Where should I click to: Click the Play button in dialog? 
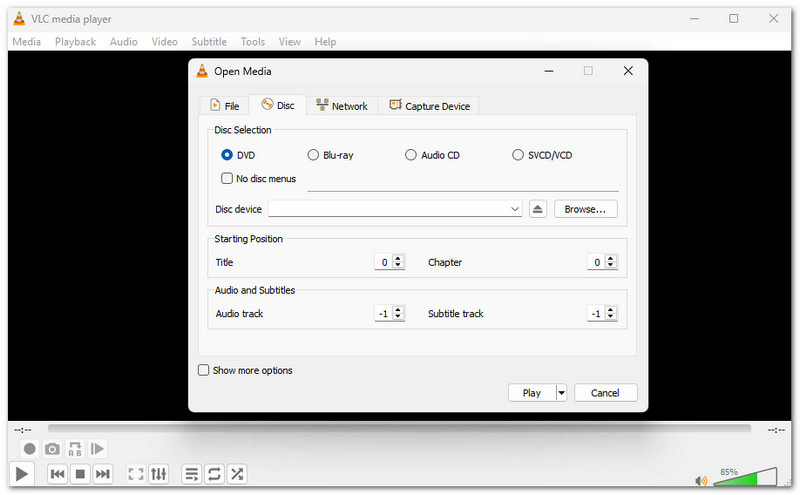pyautogui.click(x=532, y=393)
